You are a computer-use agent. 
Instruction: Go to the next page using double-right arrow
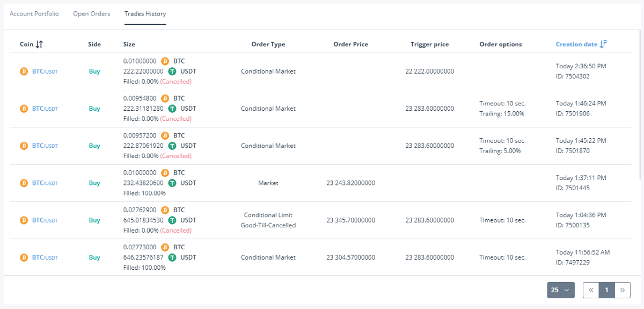(x=623, y=290)
